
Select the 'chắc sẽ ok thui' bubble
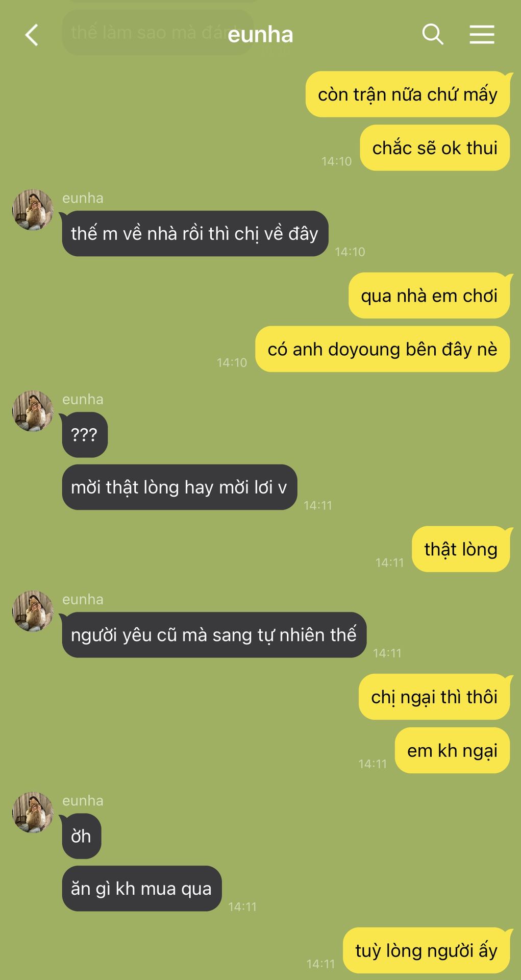(x=435, y=148)
